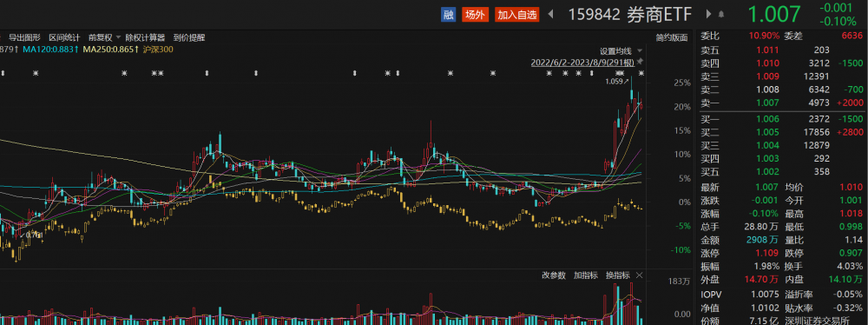Click the 183万 volume axis label
The image size is (868, 325).
click(680, 282)
